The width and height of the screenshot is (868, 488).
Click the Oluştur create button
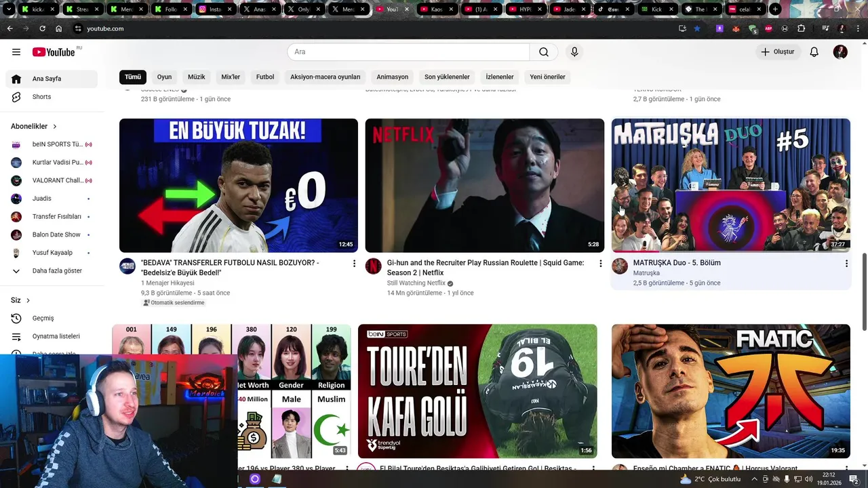(x=778, y=52)
